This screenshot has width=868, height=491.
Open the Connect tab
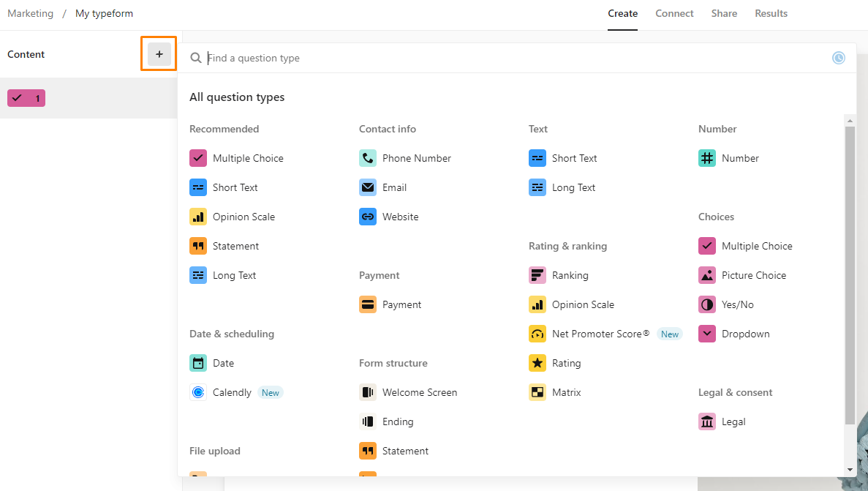pos(674,13)
